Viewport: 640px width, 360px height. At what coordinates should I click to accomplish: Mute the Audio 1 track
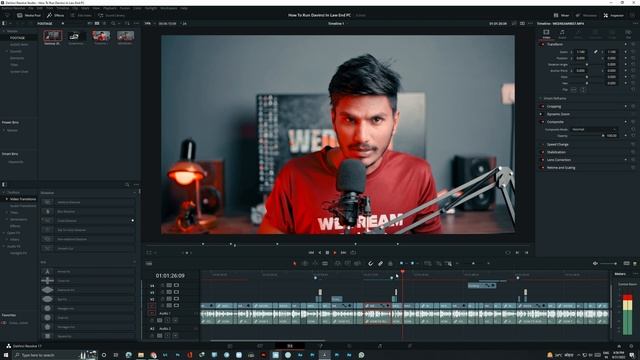click(x=175, y=320)
